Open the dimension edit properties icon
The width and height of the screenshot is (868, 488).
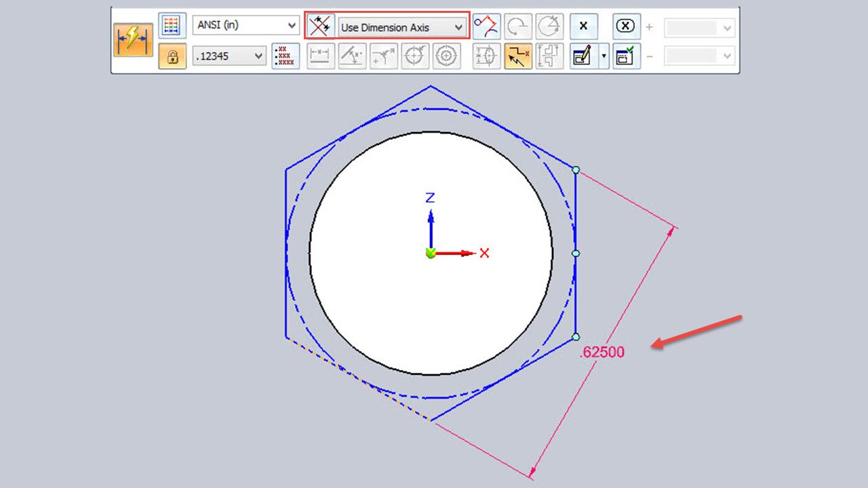pyautogui.click(x=583, y=56)
